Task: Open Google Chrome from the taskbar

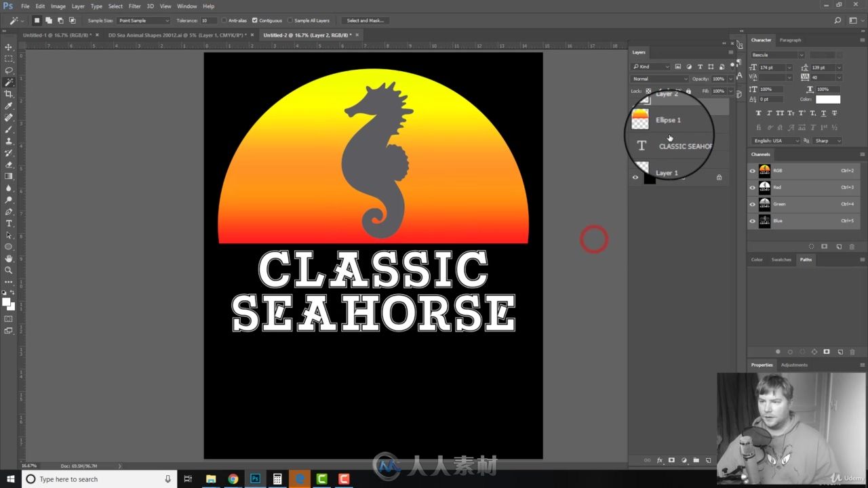Action: (233, 479)
